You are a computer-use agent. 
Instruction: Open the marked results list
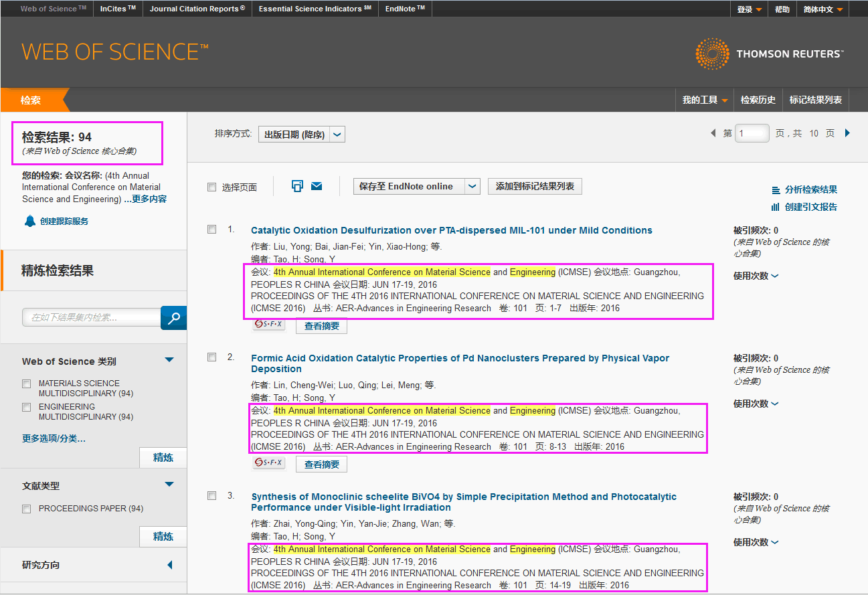(815, 100)
